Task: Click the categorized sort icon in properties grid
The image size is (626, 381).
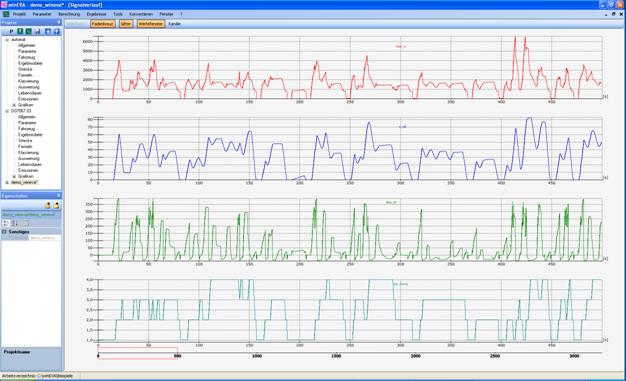Action: click(x=6, y=223)
